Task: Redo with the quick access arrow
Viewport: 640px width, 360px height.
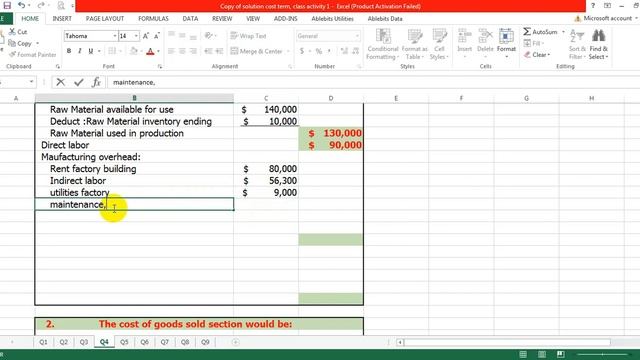Action: (41, 5)
